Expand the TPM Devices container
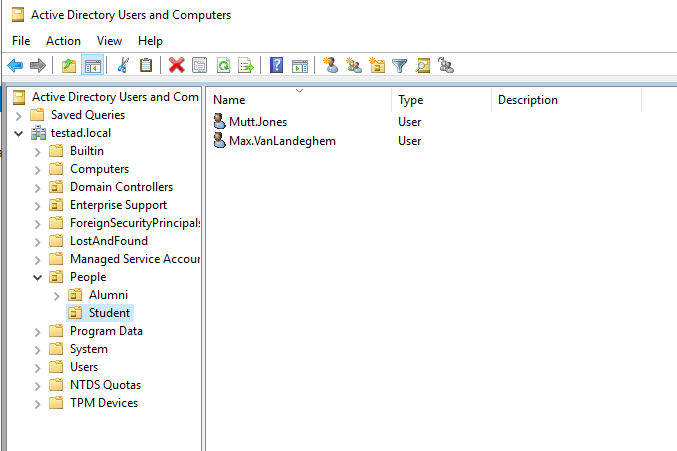Viewport: 677px width, 451px height. 38,404
